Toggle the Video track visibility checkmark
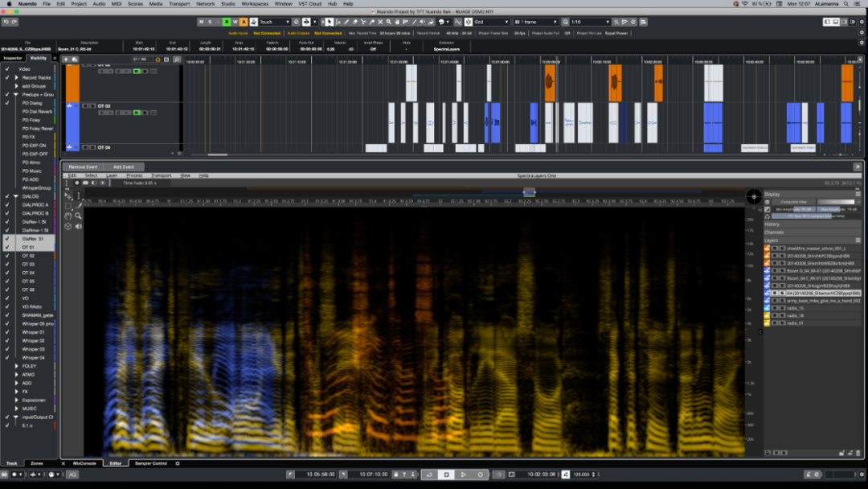 coord(6,68)
